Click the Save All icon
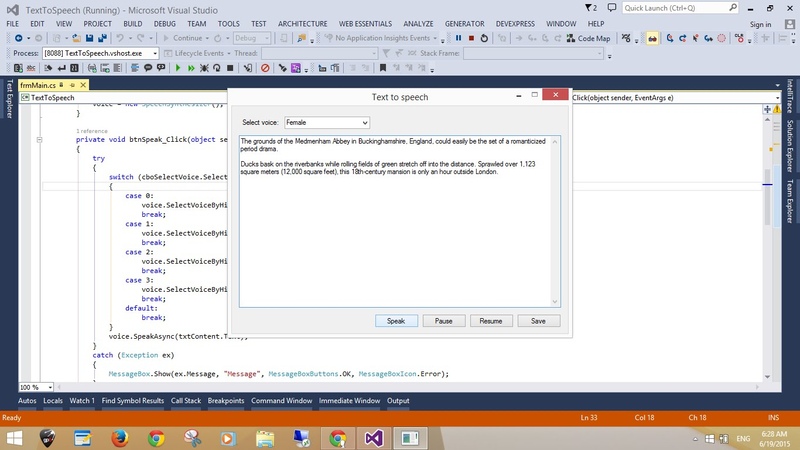This screenshot has height=450, width=800. (102, 38)
